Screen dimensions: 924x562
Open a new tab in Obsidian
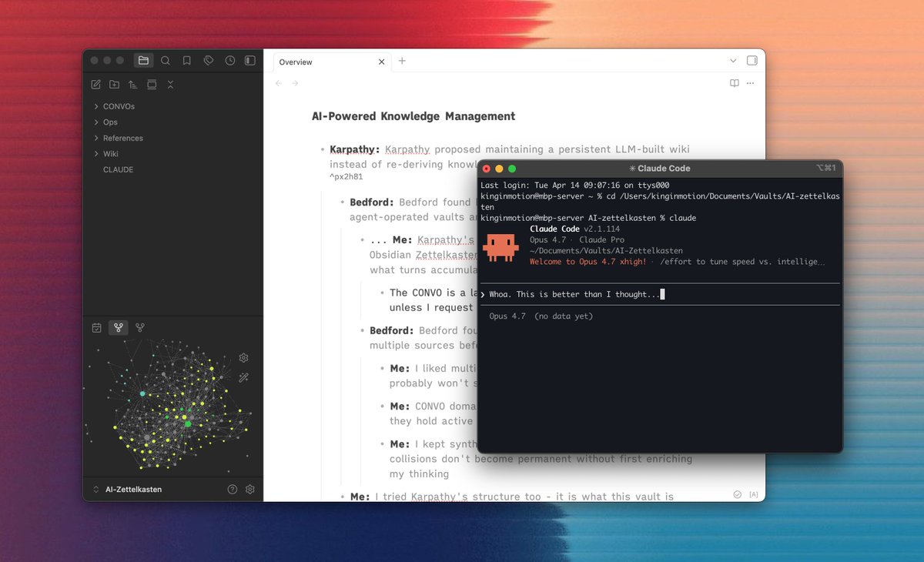click(x=402, y=61)
